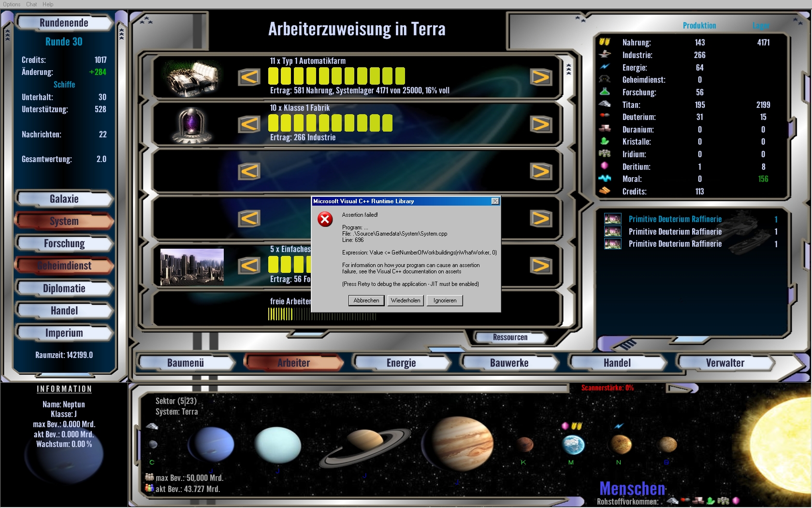Image resolution: width=812 pixels, height=508 pixels.
Task: Click the Energie lightning icon
Action: 605,67
